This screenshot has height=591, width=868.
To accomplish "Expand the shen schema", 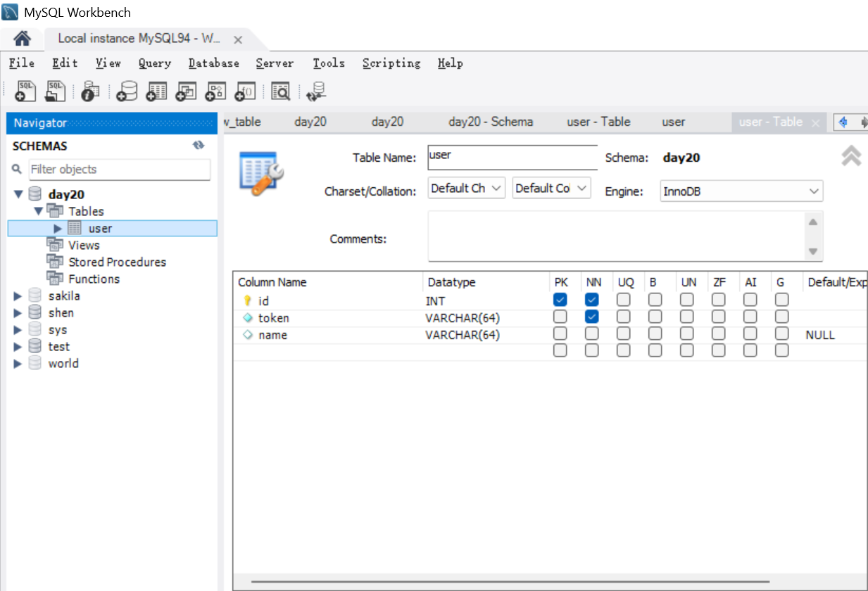I will point(18,312).
